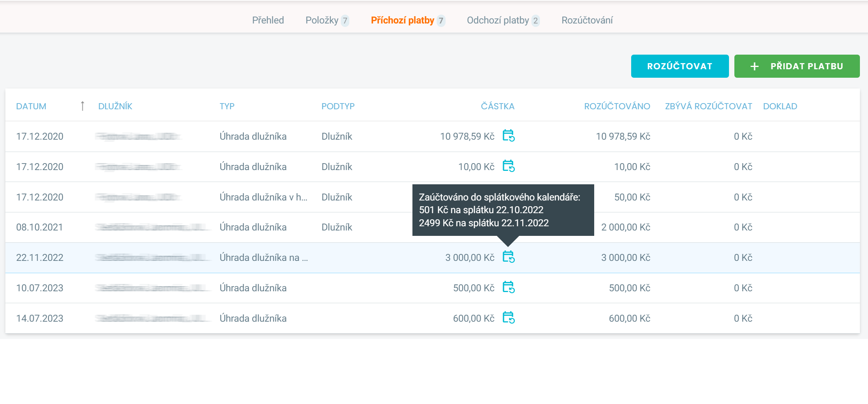
Task: Click the Přidat platbu button
Action: (796, 66)
